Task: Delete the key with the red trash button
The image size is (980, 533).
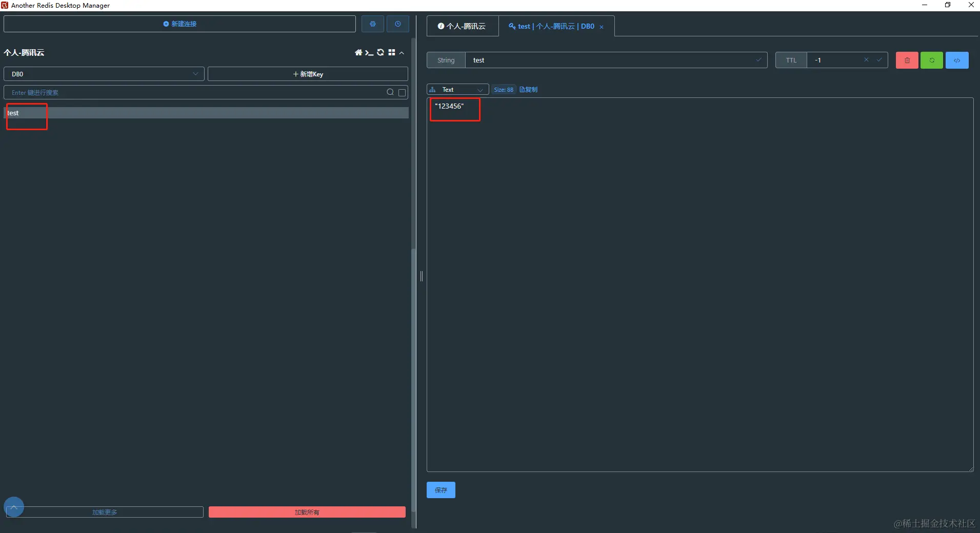Action: click(907, 60)
